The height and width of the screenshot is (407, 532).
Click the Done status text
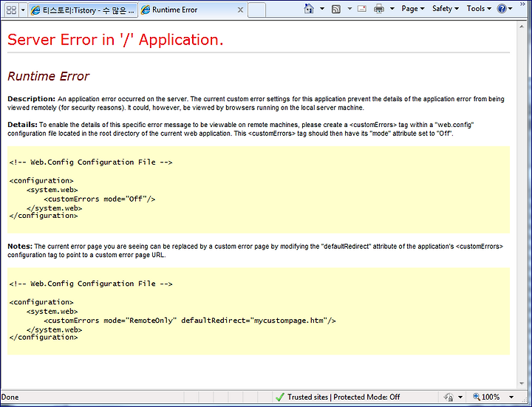pyautogui.click(x=10, y=397)
